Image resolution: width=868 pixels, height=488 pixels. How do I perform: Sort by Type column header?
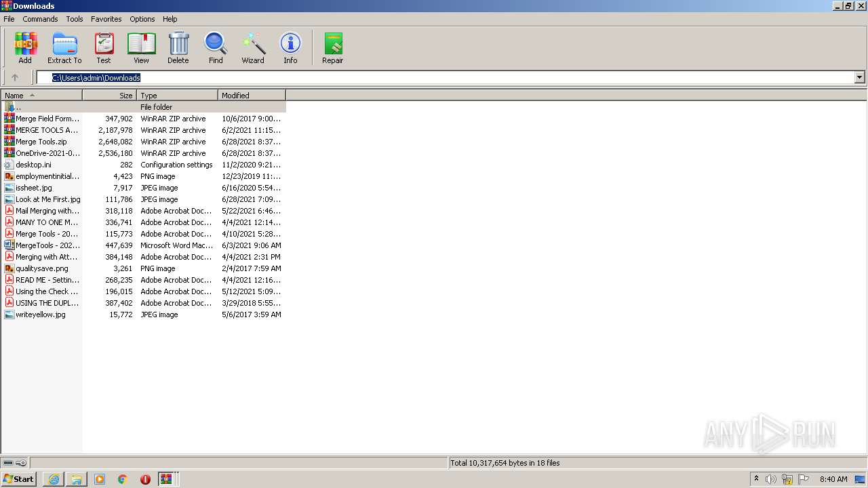[178, 96]
